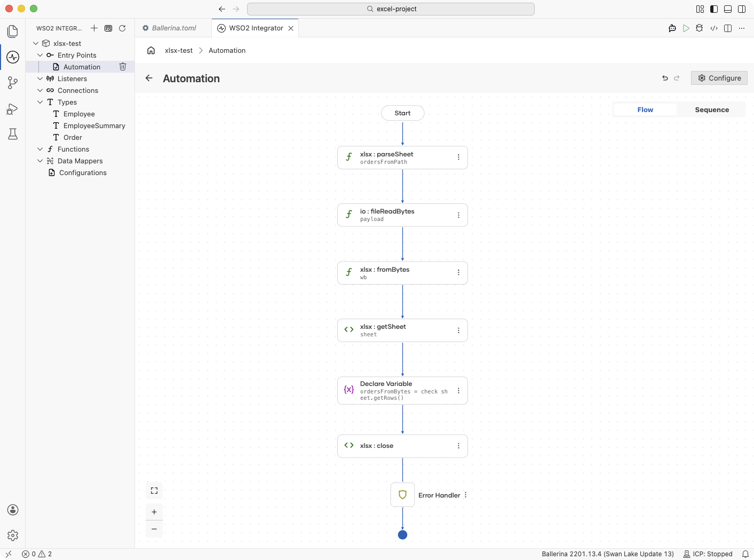Screen dimensions: 754x560
Task: Open options menu for io : fileReadBytes node
Action: click(x=458, y=215)
